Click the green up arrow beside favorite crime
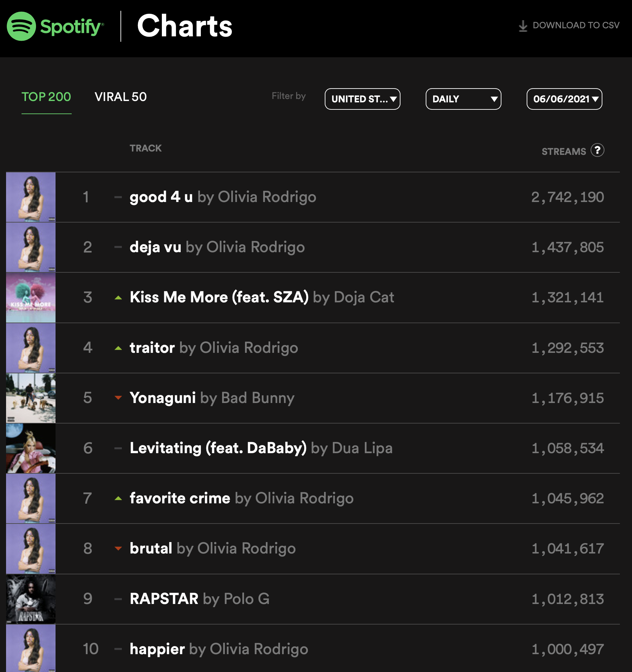 (x=118, y=498)
